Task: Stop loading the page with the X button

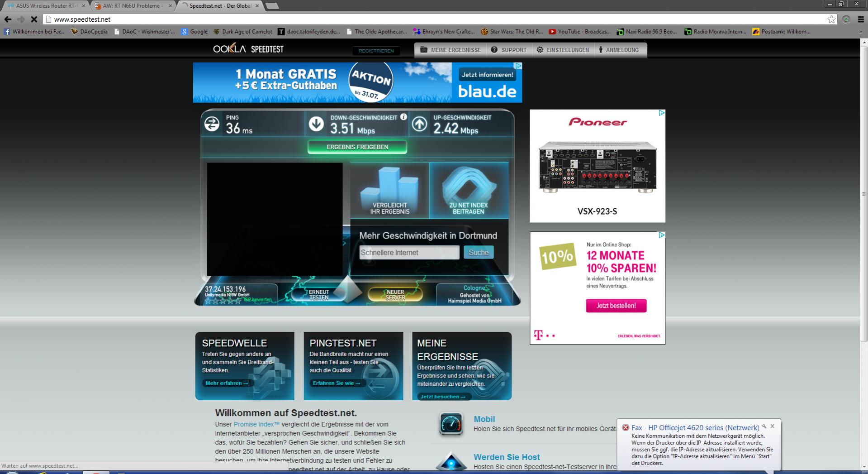Action: coord(34,19)
